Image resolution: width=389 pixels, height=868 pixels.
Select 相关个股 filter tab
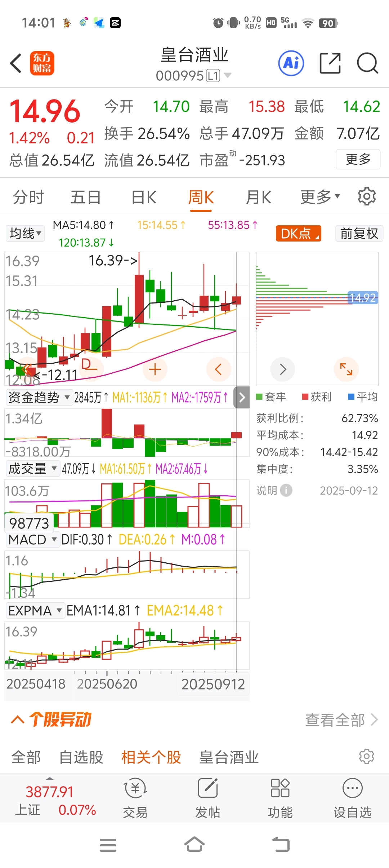151,757
